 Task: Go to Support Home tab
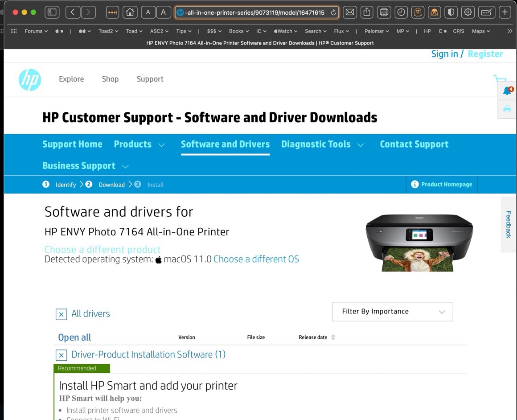click(72, 144)
